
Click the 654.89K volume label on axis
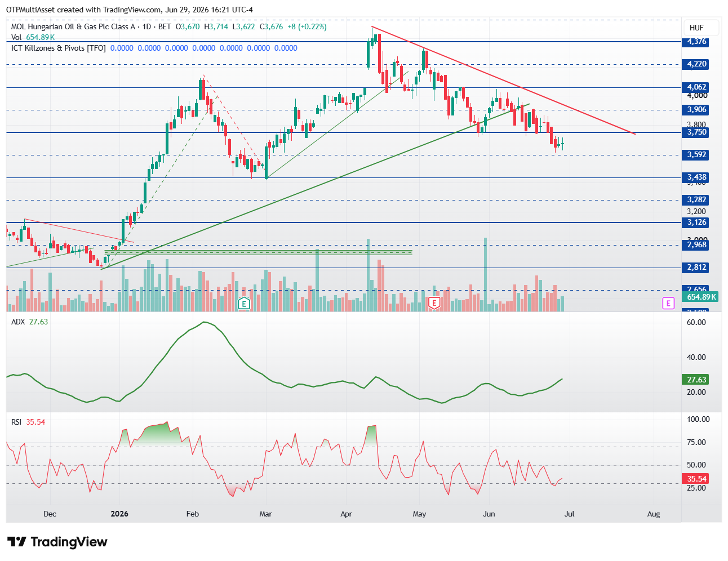(x=701, y=297)
